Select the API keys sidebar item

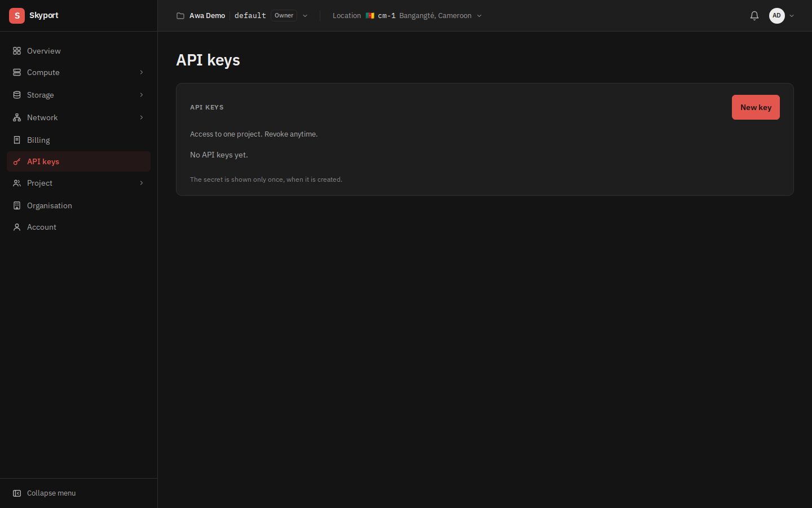tap(78, 161)
